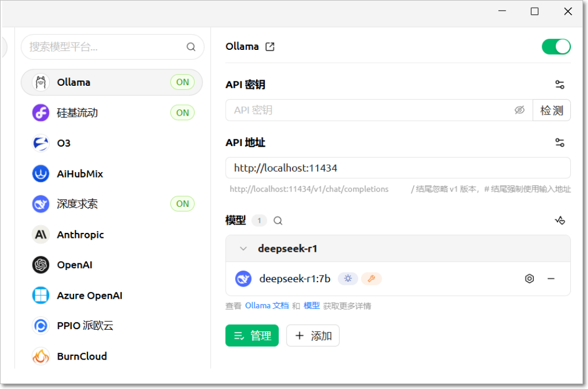Open API key settings sliders icon
Screen dimensions: 588x389
(x=559, y=85)
